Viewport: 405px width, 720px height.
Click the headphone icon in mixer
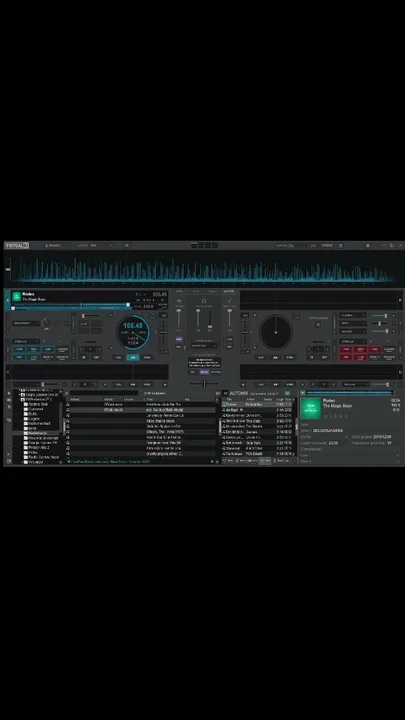tap(204, 301)
